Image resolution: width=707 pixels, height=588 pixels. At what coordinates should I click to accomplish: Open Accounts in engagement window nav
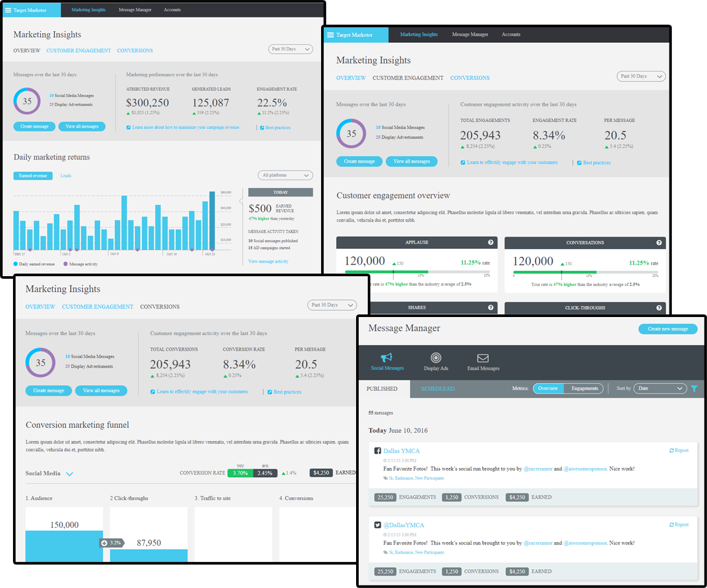point(511,35)
